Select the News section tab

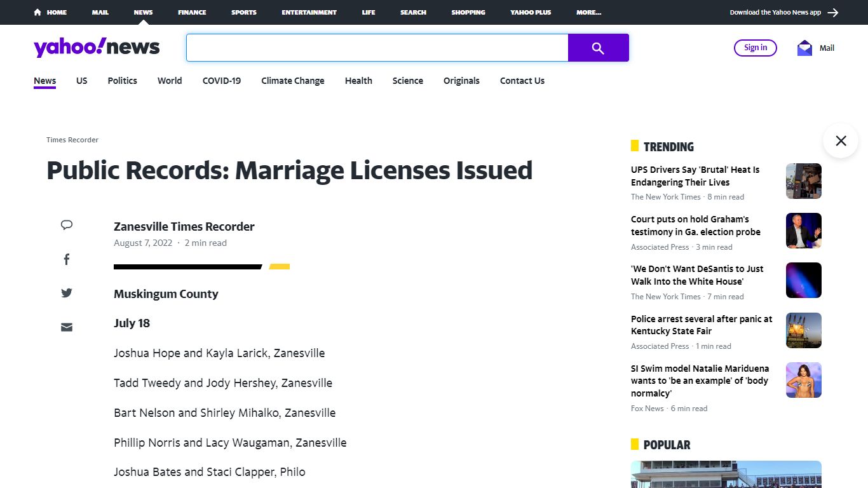[44, 81]
